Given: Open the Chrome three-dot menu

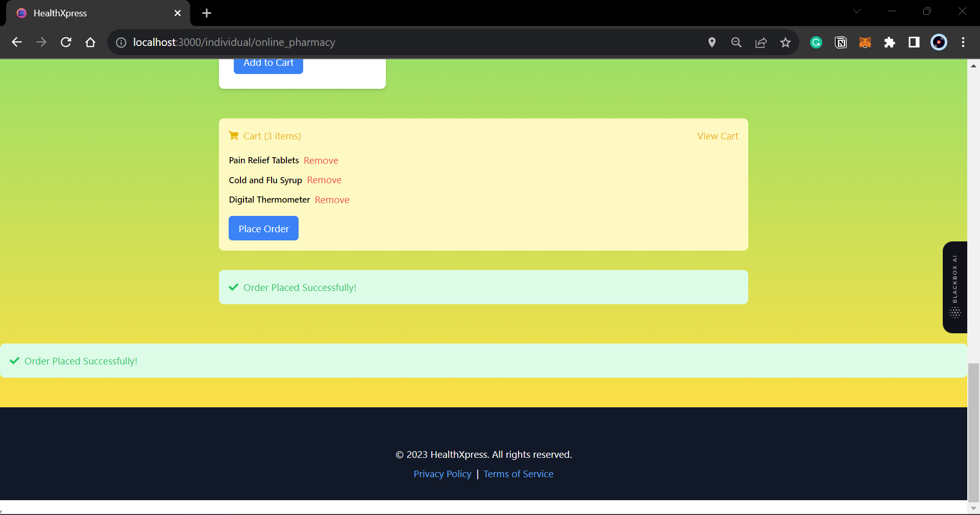Looking at the screenshot, I should pyautogui.click(x=963, y=42).
